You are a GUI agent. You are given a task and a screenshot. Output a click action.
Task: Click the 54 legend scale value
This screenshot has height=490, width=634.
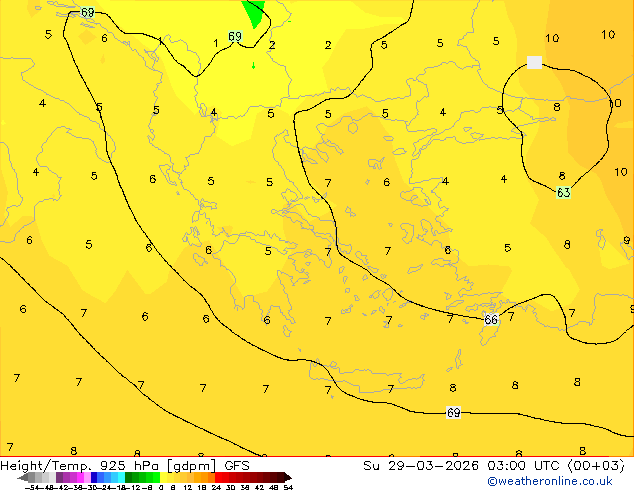tap(288, 487)
